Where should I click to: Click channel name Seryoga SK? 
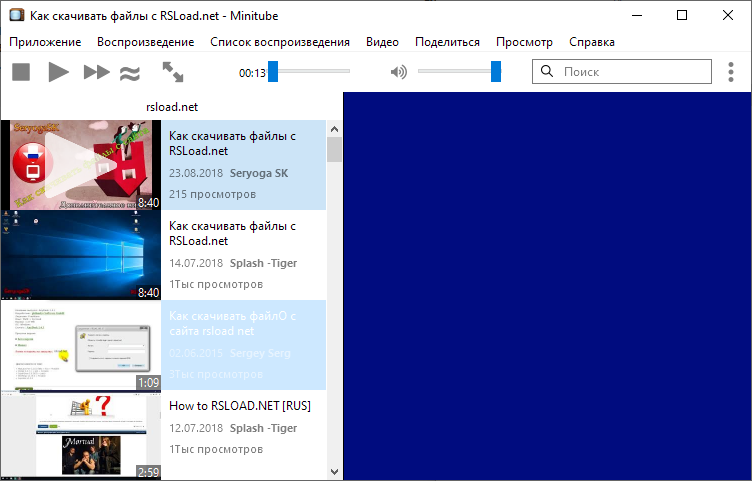pyautogui.click(x=259, y=173)
